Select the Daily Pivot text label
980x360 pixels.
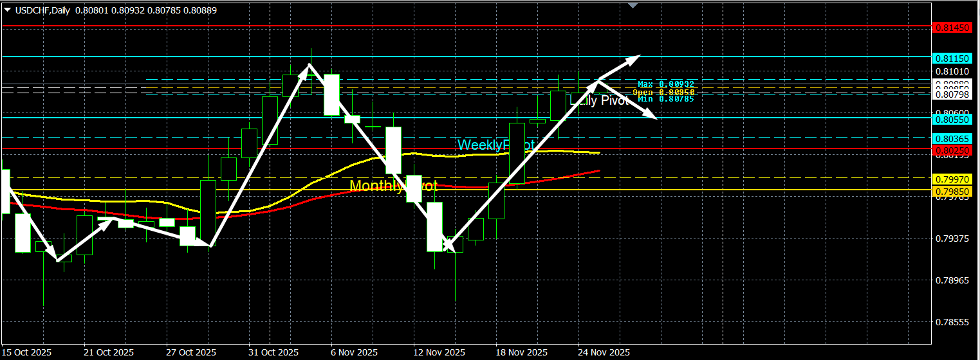pos(599,100)
